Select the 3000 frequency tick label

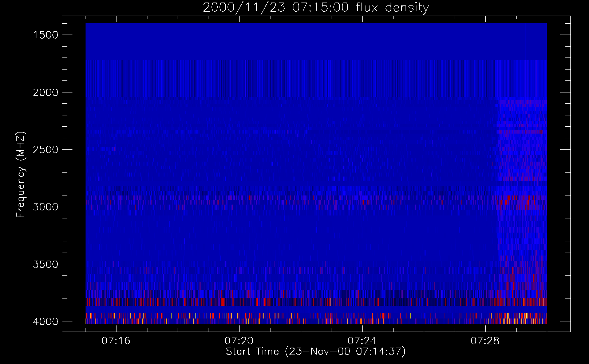coord(46,207)
